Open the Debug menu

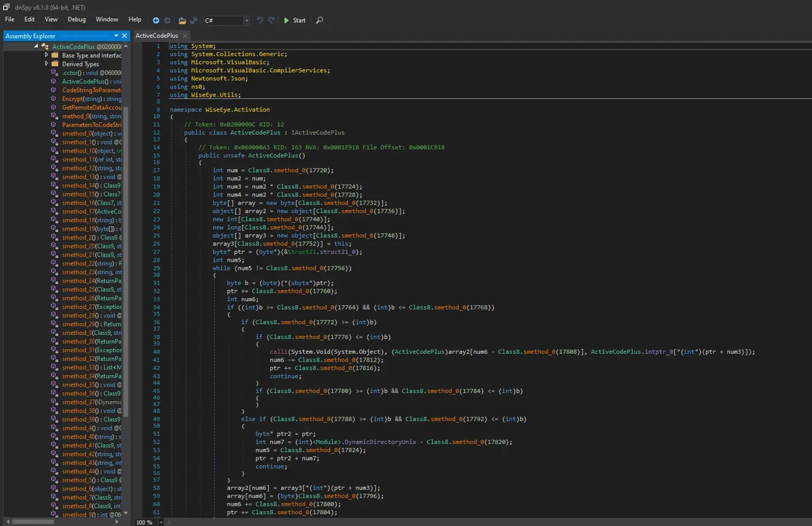pyautogui.click(x=76, y=20)
